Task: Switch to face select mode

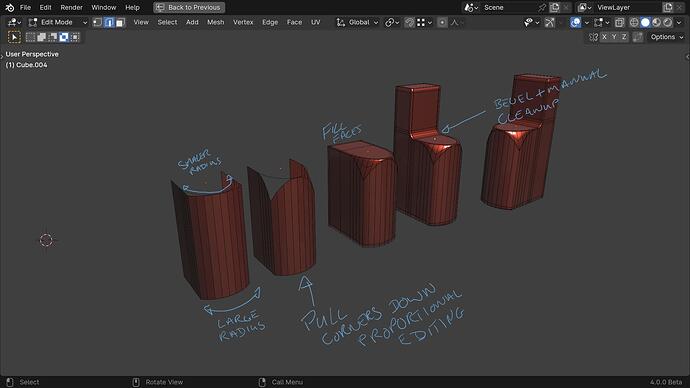Action: tap(120, 22)
